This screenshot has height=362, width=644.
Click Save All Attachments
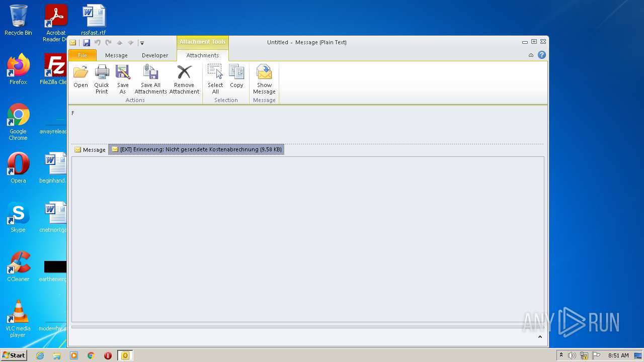coord(150,79)
